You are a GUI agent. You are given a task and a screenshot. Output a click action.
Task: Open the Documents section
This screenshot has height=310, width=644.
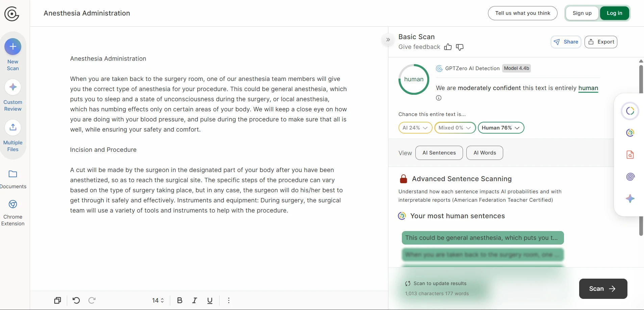click(x=13, y=178)
